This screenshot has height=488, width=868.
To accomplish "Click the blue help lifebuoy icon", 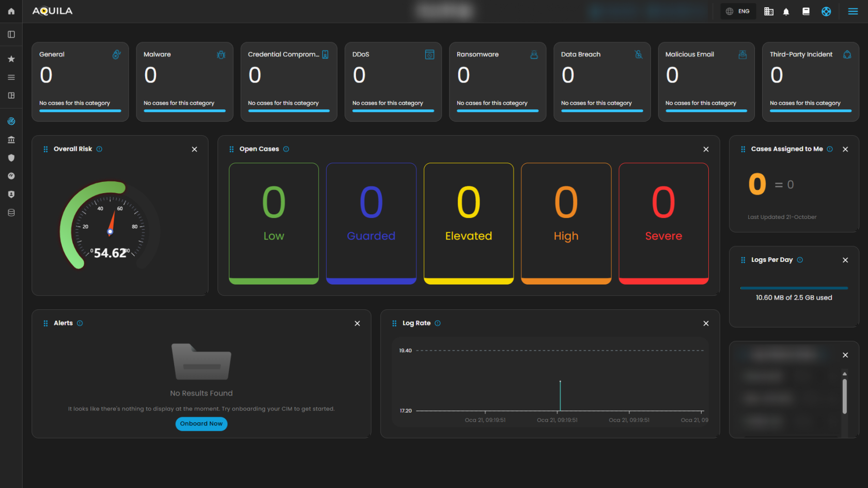I will coord(826,11).
